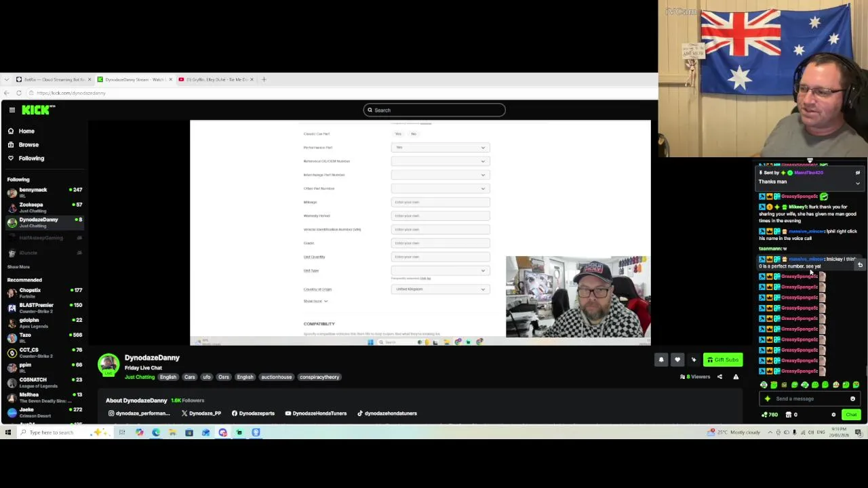Click the share icon next to Viewers
868x488 pixels.
(x=719, y=377)
